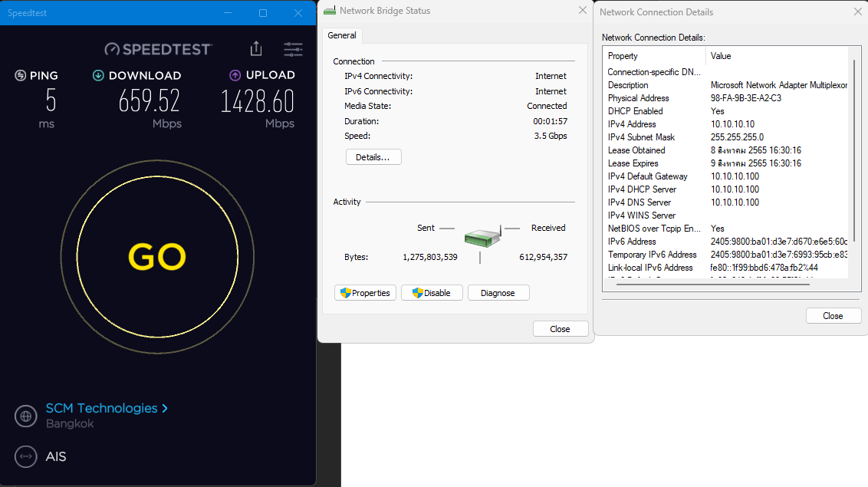The width and height of the screenshot is (868, 487).
Task: Close the Network Bridge Status dialog via Close button
Action: coord(560,329)
